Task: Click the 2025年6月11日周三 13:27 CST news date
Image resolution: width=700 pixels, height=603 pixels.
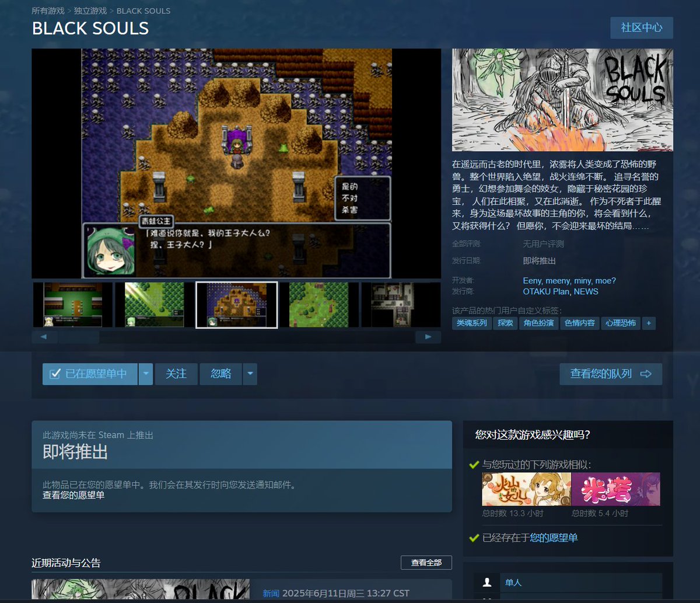Action: (346, 593)
